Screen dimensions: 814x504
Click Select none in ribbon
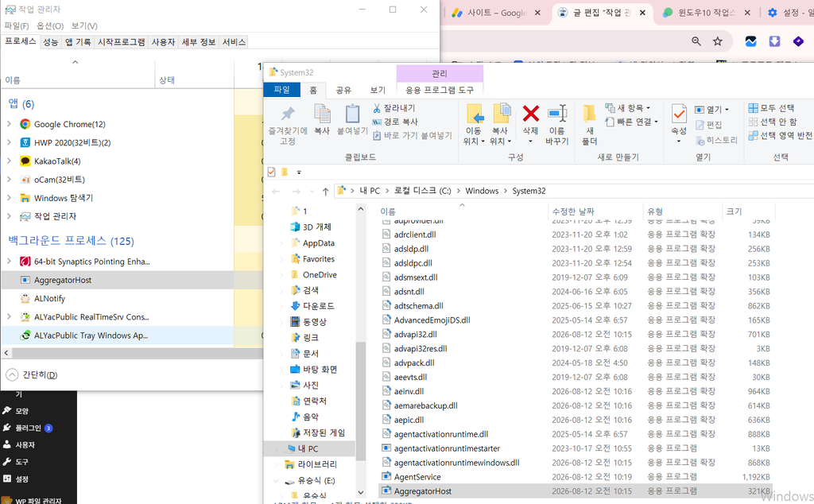773,122
